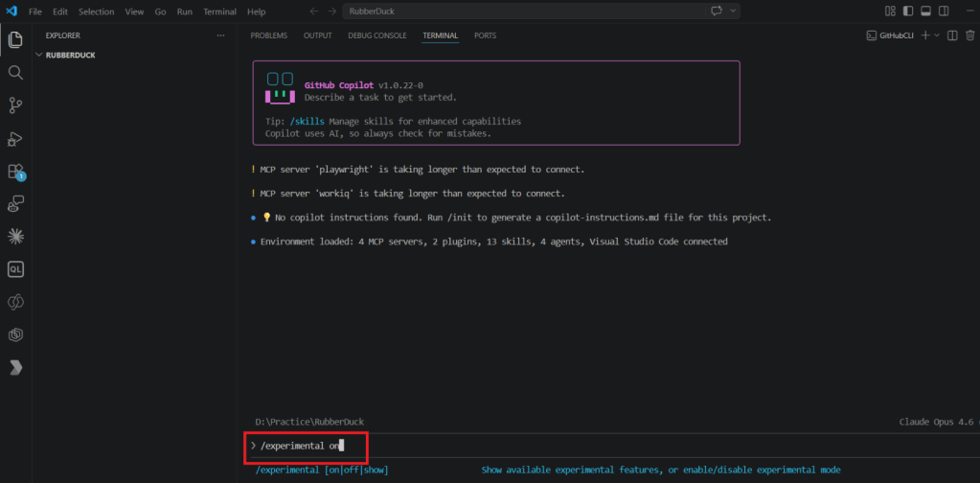Open Run and Debug view

coord(15,139)
